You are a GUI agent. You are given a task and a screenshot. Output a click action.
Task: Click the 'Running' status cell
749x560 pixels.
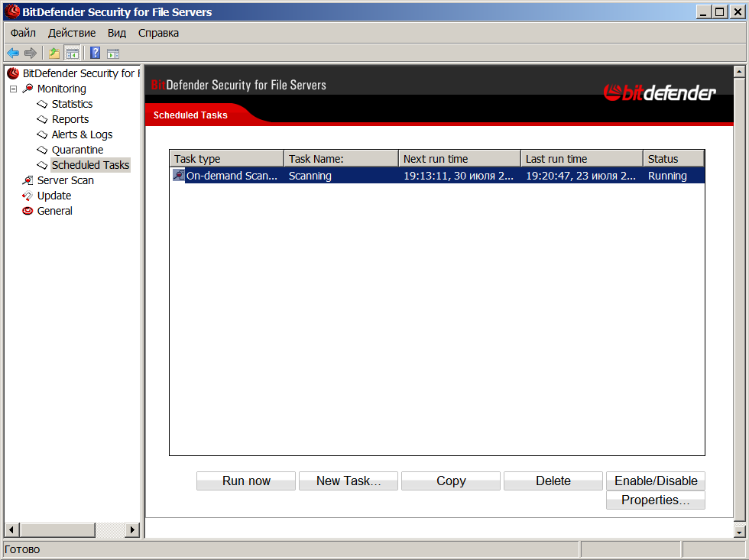[667, 176]
